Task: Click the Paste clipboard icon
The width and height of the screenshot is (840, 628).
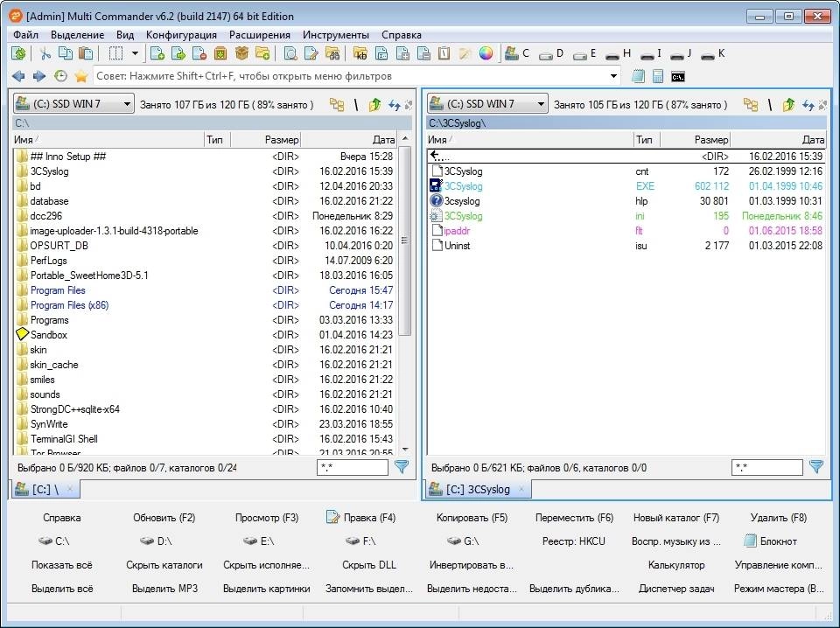Action: coord(86,53)
